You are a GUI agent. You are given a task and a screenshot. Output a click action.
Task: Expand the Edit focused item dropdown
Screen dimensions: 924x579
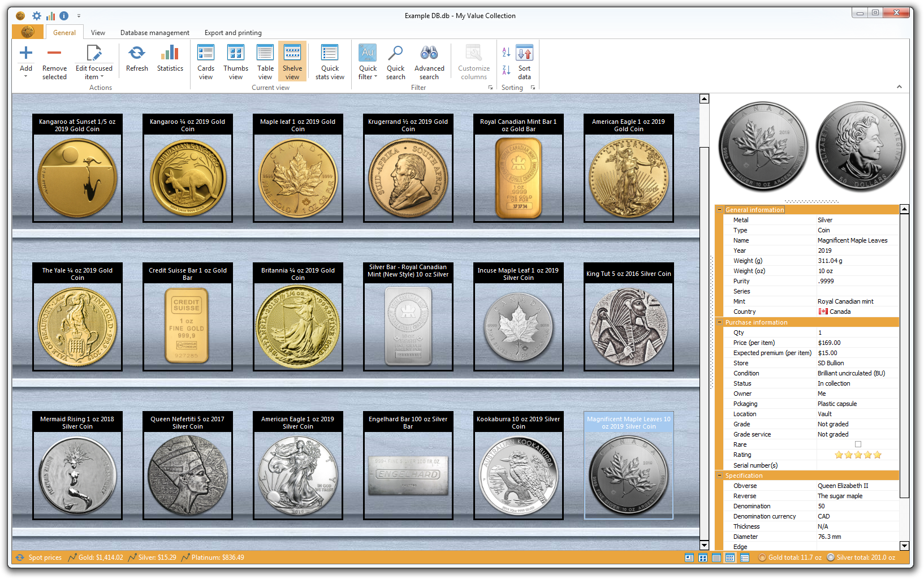pyautogui.click(x=102, y=77)
